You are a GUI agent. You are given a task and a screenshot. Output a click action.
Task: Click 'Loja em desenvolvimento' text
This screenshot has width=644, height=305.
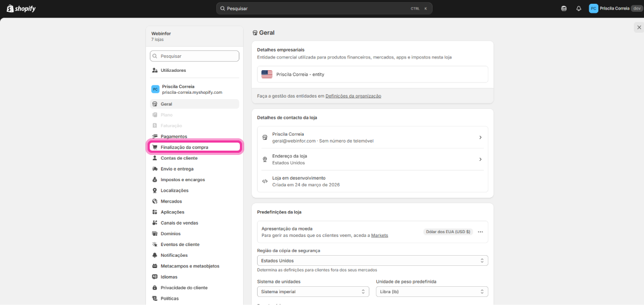[x=299, y=178]
